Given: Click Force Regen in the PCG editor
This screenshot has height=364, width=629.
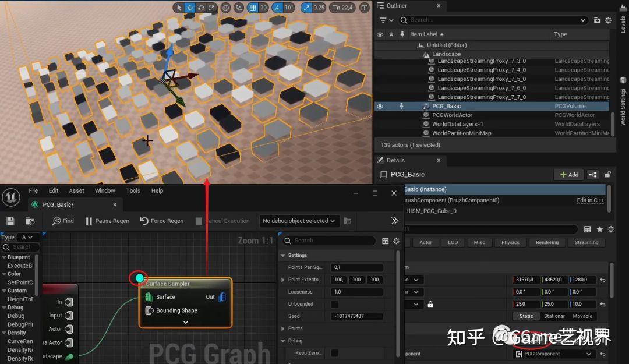Looking at the screenshot, I should tap(161, 221).
